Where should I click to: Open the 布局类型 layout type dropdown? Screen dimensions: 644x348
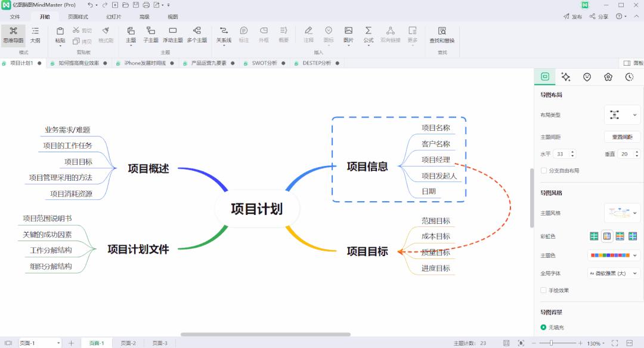pyautogui.click(x=622, y=115)
